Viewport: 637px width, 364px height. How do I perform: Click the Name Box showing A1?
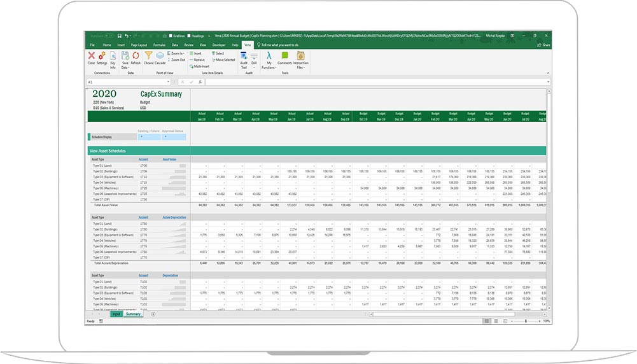coord(127,81)
